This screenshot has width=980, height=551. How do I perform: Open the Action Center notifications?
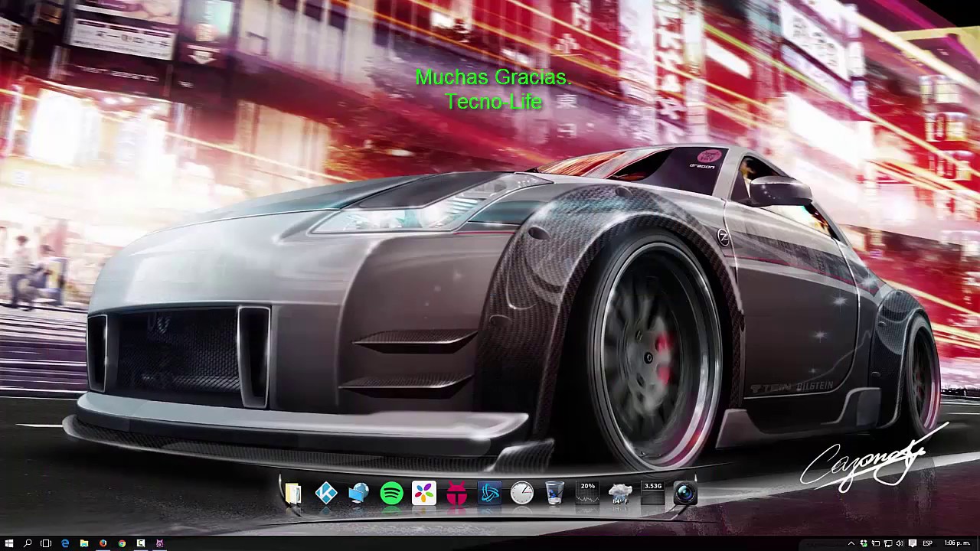(913, 543)
